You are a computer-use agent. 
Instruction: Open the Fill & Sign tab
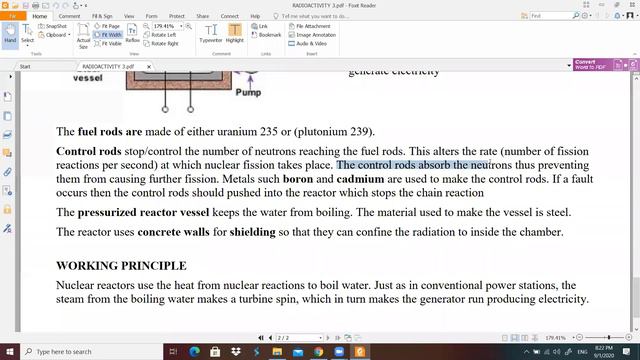(102, 16)
